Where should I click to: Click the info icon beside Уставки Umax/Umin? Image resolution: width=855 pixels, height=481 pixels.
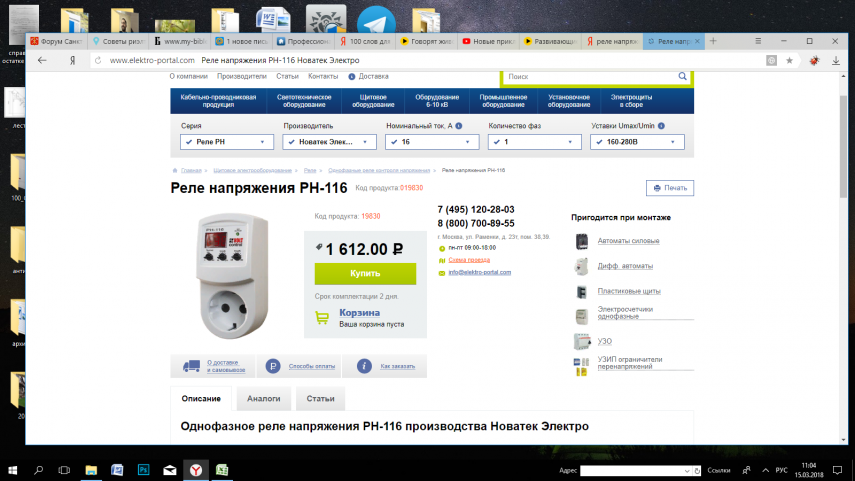[661, 126]
